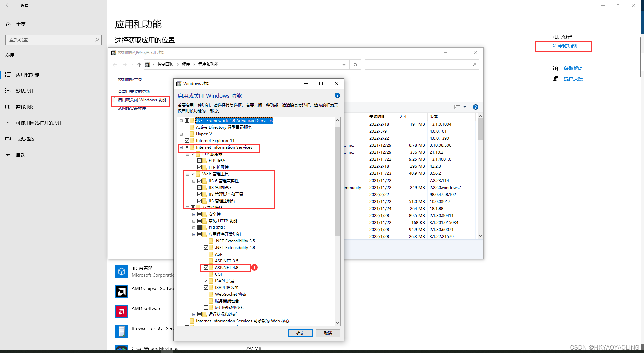Toggle the FTP 服务 checkbox
Viewport: 644px width, 353px height.
[200, 160]
